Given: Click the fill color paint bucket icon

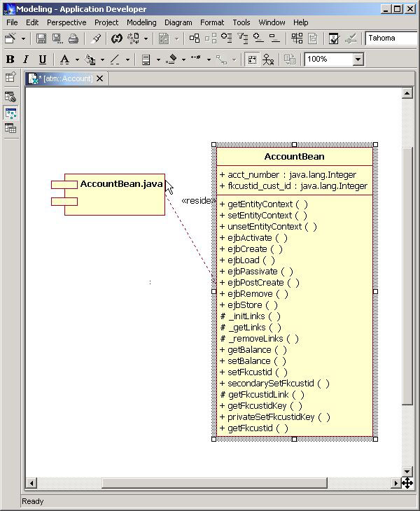Looking at the screenshot, I should (90, 59).
